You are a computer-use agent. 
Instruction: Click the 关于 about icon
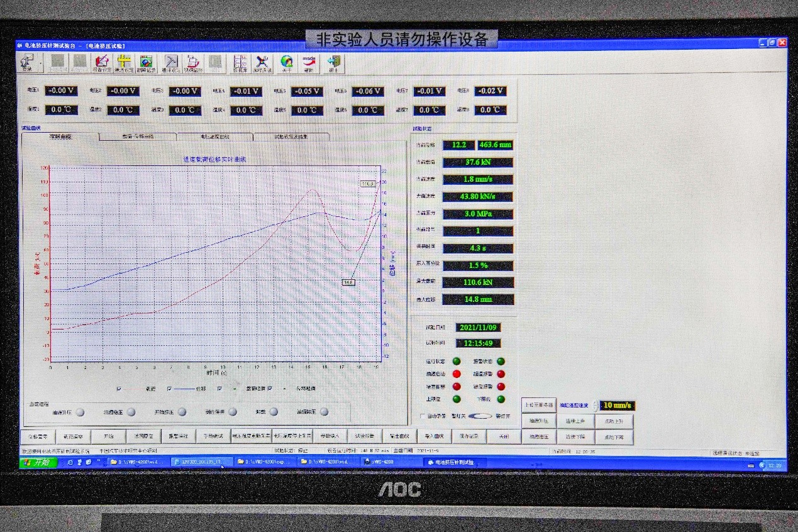tap(287, 62)
